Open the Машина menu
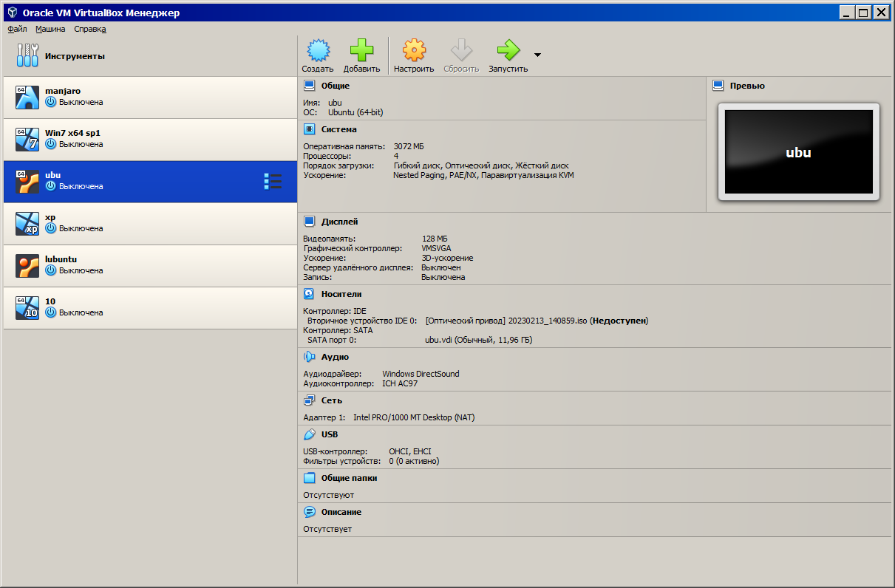Screen dimensions: 895x588 [x=50, y=29]
